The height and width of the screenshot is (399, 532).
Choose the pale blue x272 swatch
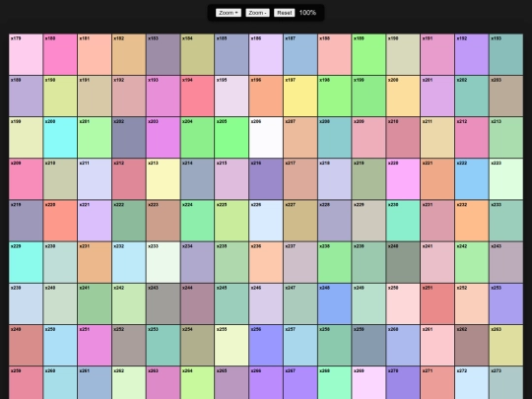[x=472, y=382]
